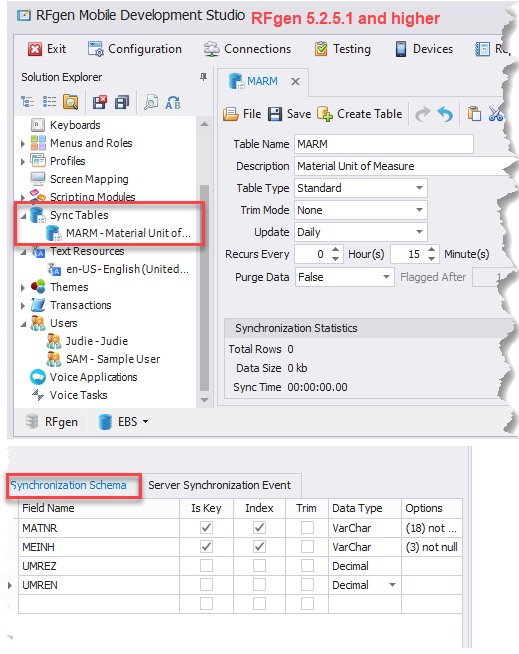Select the Synchronization Schema tab
The width and height of the screenshot is (519, 654).
[69, 485]
